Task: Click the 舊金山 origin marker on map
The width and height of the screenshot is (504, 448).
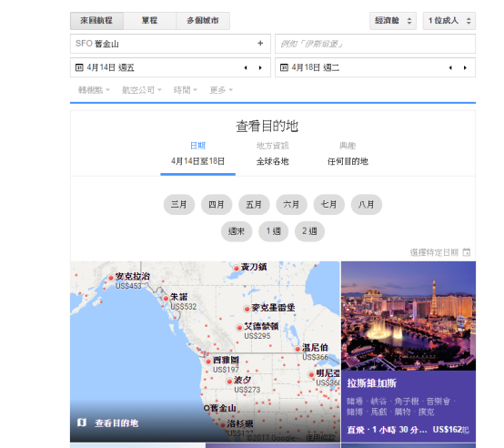Action: [x=207, y=408]
